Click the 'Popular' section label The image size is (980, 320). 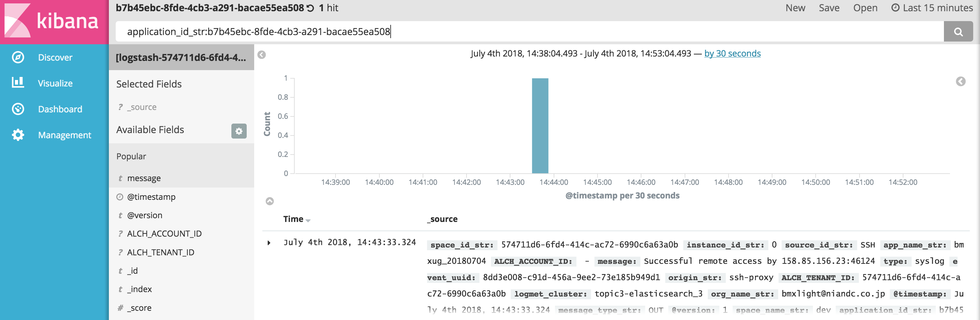pyautogui.click(x=131, y=156)
